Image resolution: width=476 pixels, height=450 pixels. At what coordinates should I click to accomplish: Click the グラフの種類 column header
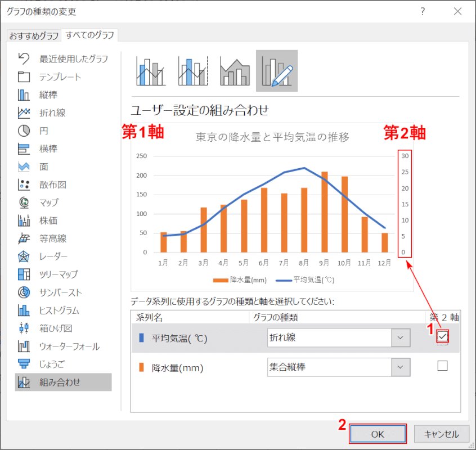tap(276, 317)
